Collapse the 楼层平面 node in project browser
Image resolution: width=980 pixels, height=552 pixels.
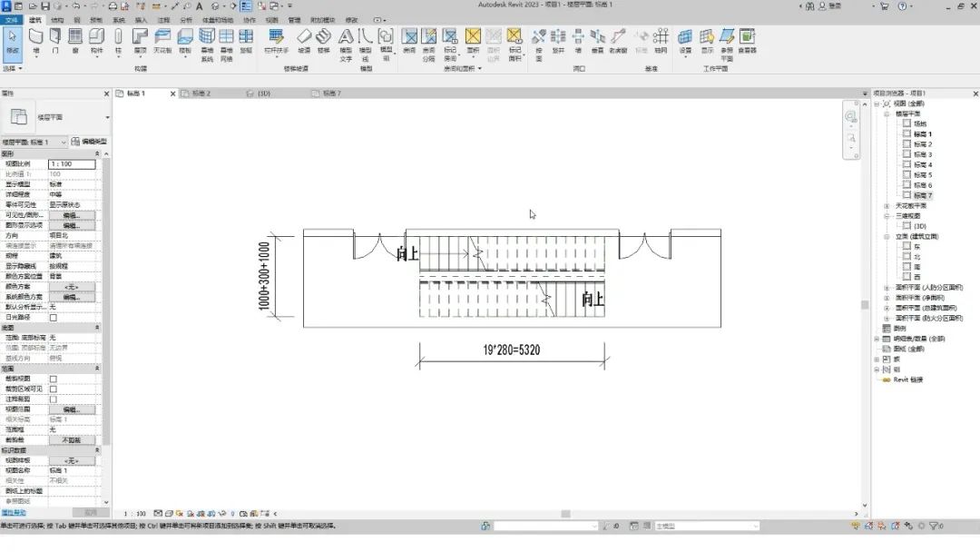(x=887, y=113)
